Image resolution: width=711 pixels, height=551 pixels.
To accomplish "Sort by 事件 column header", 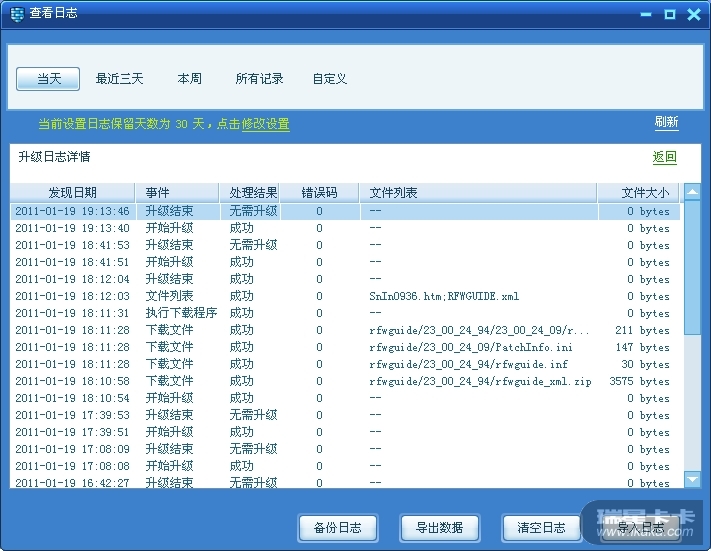I will [x=177, y=193].
